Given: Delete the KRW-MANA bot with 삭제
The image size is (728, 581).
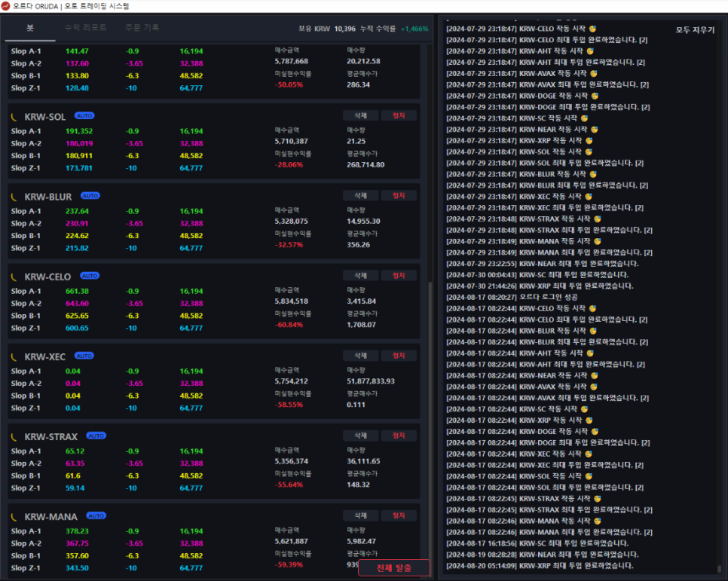Looking at the screenshot, I should click(x=361, y=515).
